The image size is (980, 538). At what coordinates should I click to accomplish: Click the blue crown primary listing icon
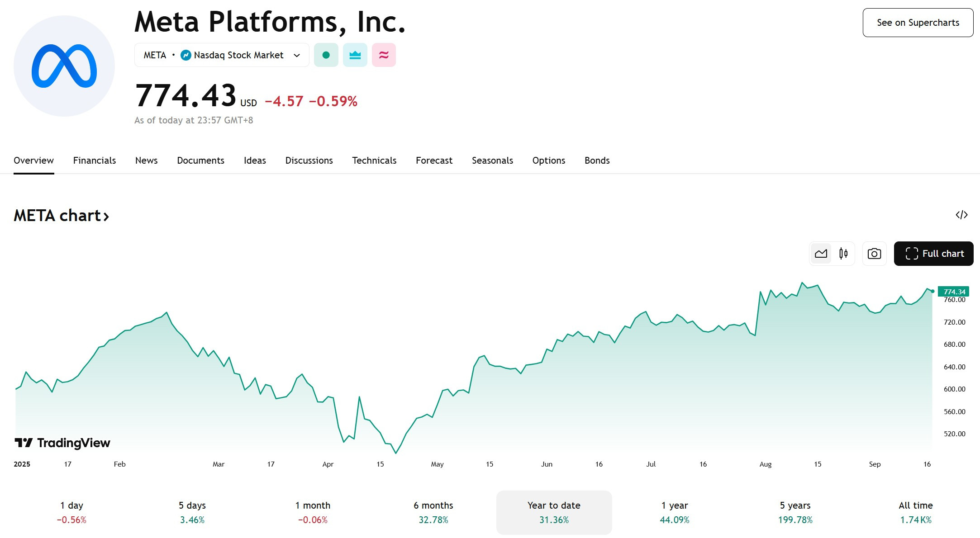coord(355,55)
